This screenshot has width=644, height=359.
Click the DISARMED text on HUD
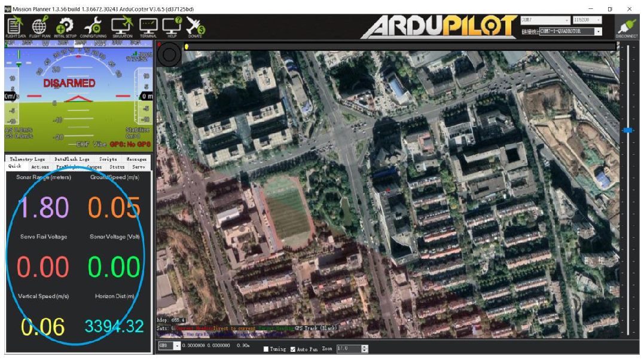click(x=69, y=83)
